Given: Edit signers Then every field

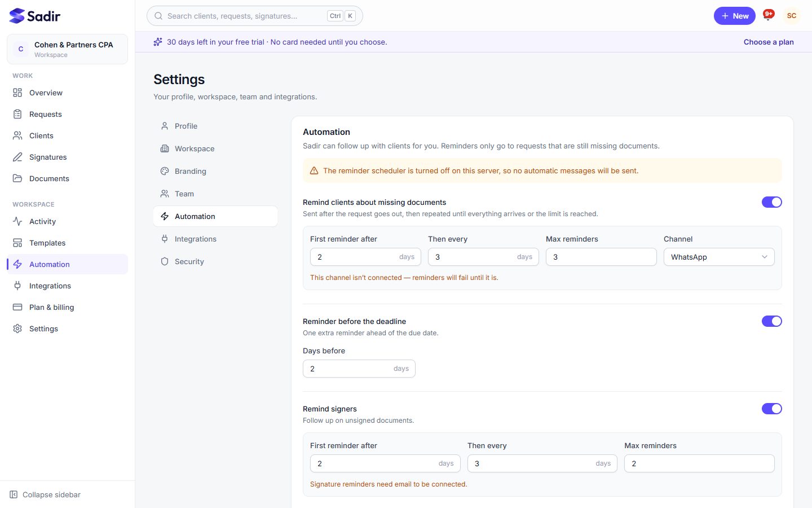Looking at the screenshot, I should click(x=542, y=463).
